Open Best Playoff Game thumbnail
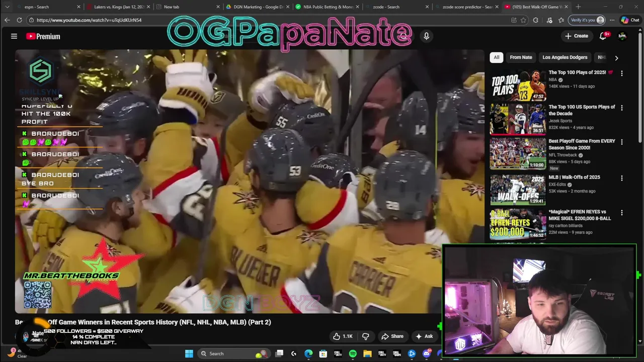The height and width of the screenshot is (362, 644). 518,154
